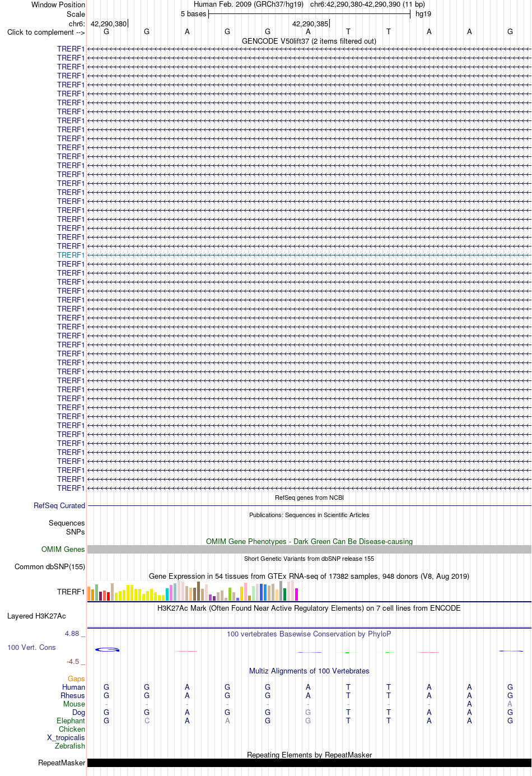Click the Chicken species row label
The height and width of the screenshot is (776, 532).
click(72, 729)
